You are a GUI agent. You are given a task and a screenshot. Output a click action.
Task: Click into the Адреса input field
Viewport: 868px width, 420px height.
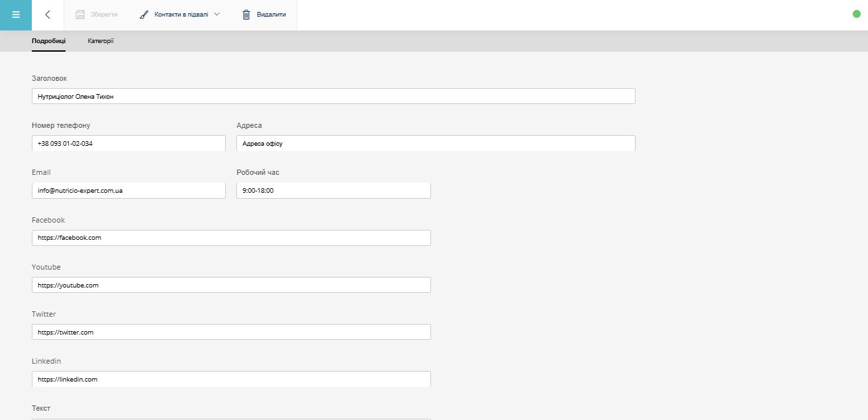pos(436,143)
